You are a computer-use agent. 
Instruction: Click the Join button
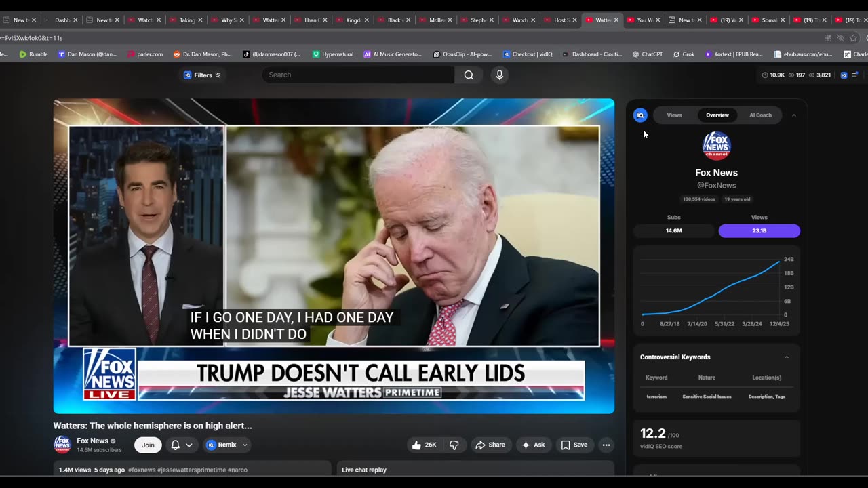click(x=148, y=445)
